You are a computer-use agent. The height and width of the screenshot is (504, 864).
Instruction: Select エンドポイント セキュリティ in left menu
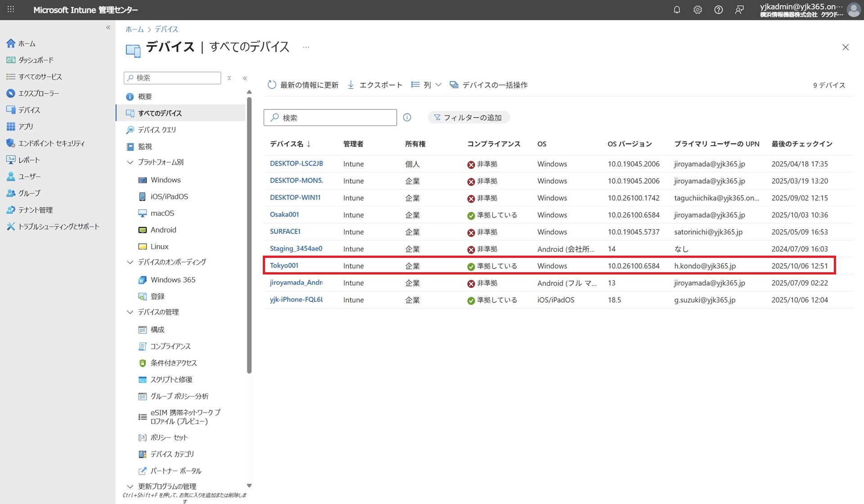click(x=51, y=143)
